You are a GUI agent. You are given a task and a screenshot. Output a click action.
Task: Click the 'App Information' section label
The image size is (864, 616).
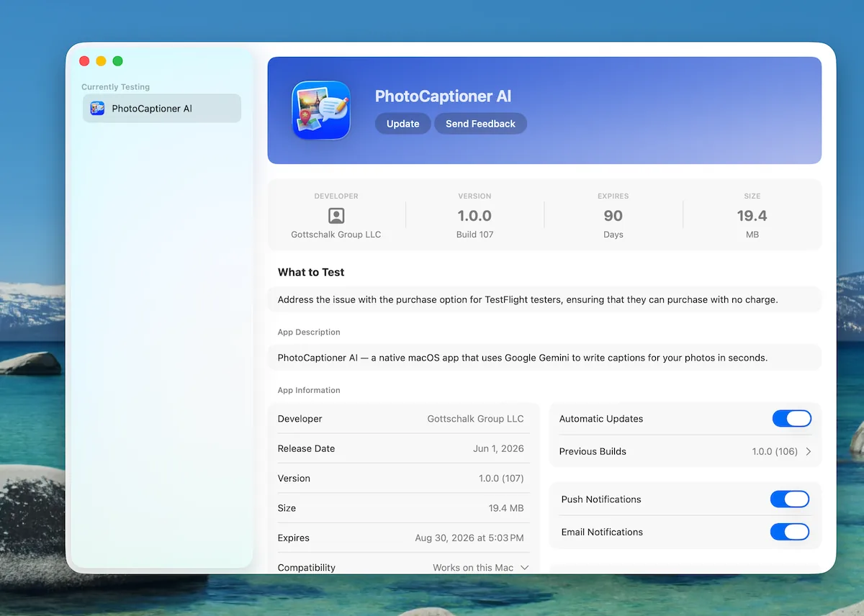click(x=309, y=390)
